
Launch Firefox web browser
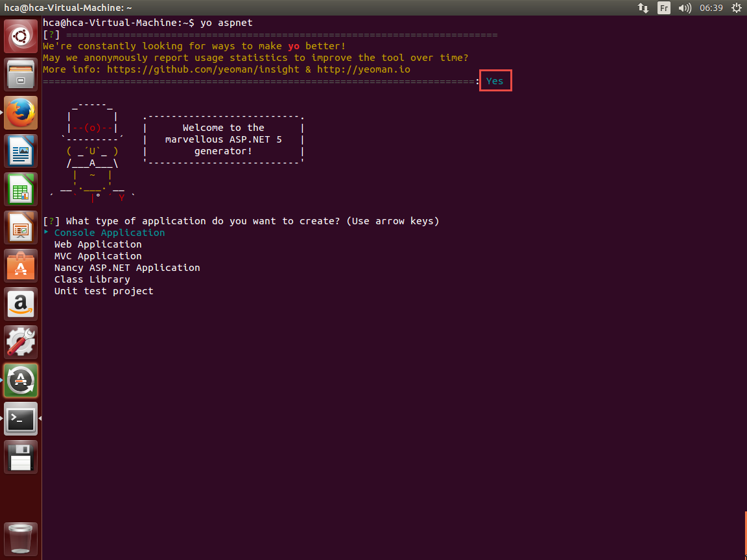pyautogui.click(x=21, y=113)
